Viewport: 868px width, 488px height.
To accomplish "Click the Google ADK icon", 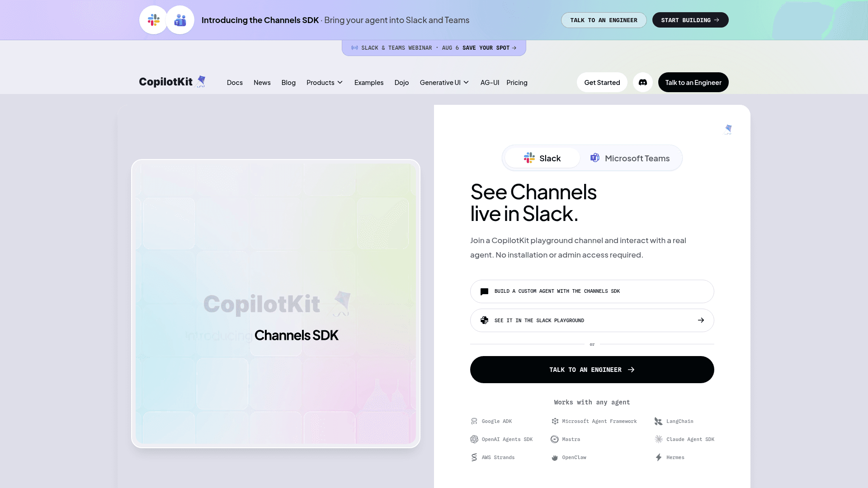I will tap(474, 421).
